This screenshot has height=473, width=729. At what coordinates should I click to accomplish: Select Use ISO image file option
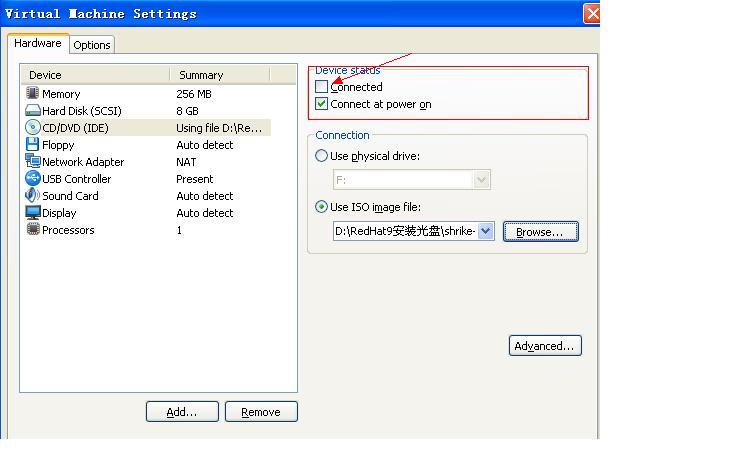(x=321, y=207)
